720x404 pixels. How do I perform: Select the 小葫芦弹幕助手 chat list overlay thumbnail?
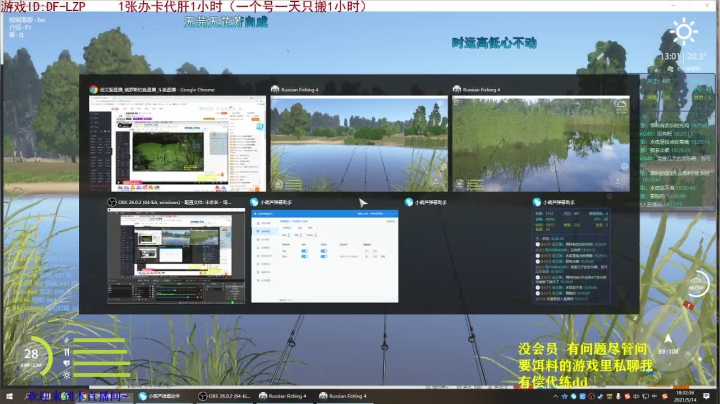click(571, 256)
